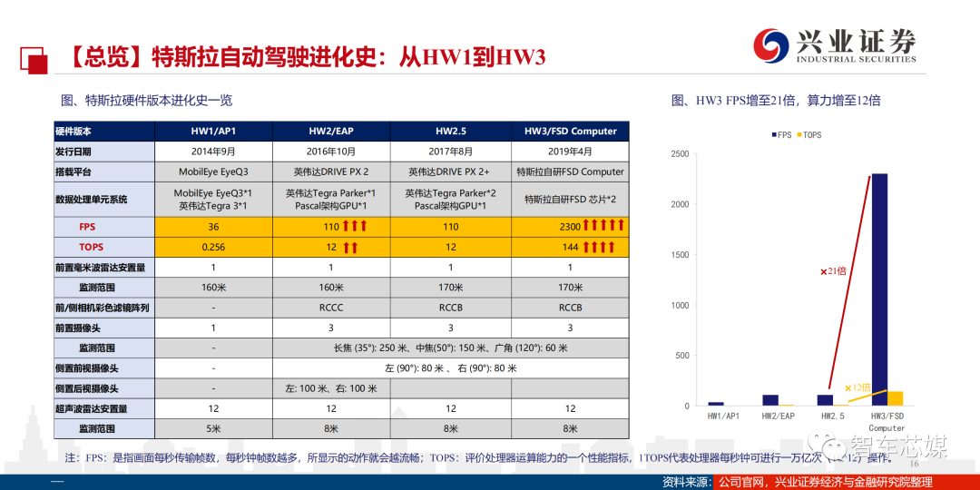Click the red '×21倍' chart annotation
This screenshot has height=490, width=980.
(833, 271)
